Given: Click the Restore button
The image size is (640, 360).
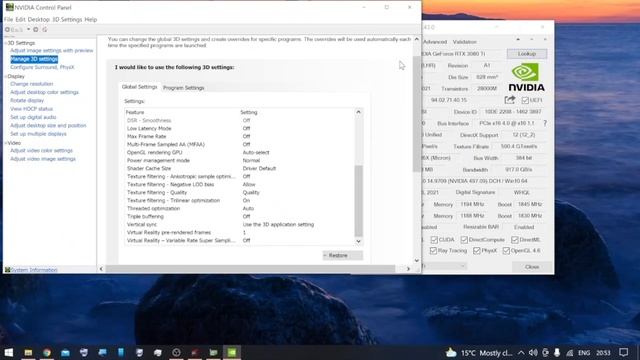Looking at the screenshot, I should (342, 256).
